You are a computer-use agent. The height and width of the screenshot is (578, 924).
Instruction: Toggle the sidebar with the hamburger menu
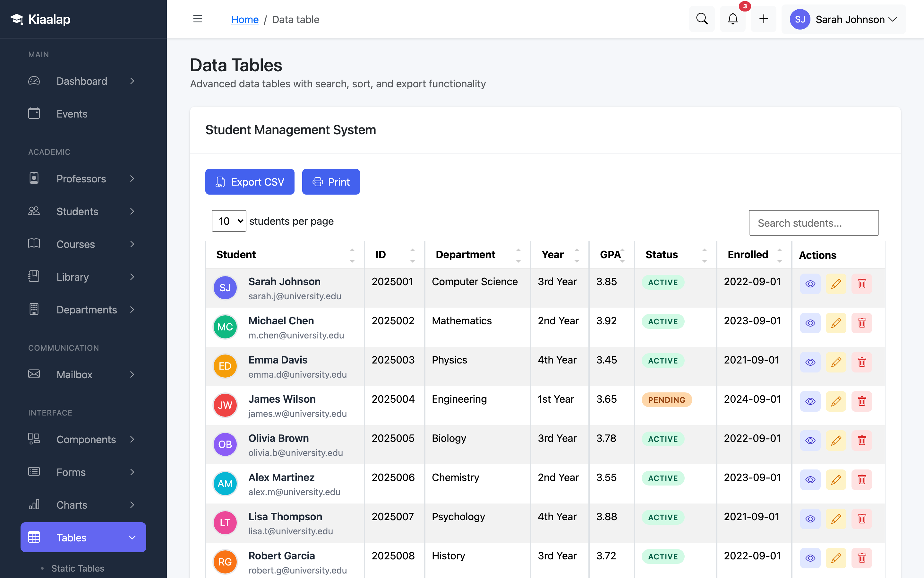point(197,19)
